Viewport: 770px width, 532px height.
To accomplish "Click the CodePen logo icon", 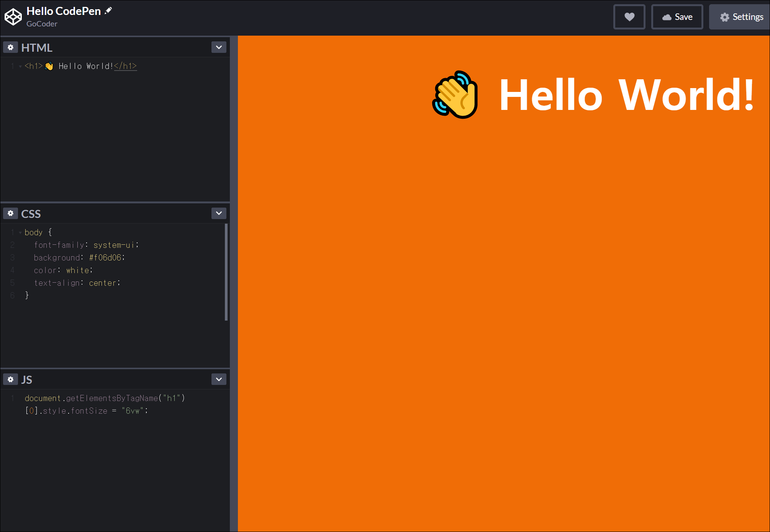I will [x=13, y=17].
